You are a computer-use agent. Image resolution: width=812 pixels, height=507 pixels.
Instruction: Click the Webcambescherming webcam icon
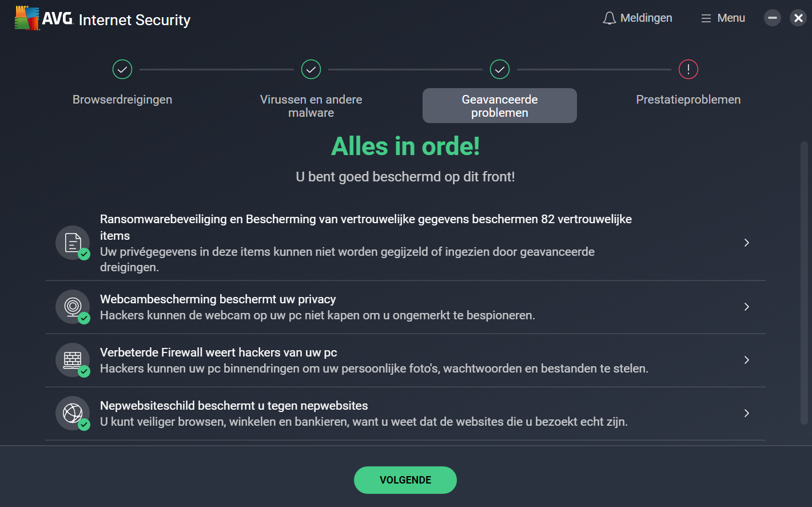pos(73,307)
